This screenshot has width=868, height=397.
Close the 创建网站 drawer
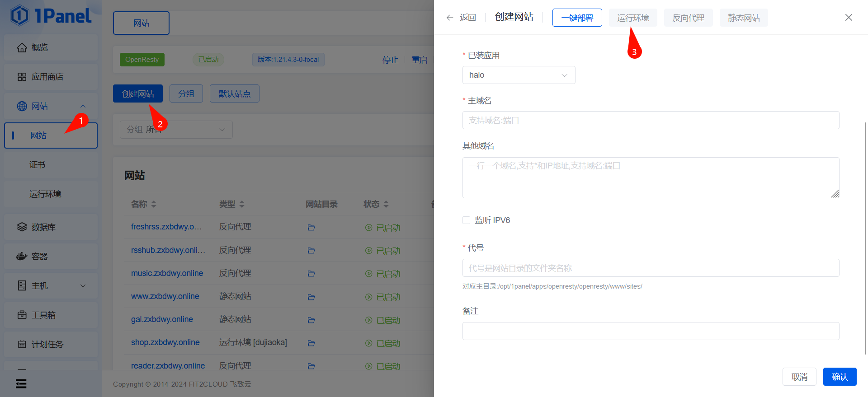pyautogui.click(x=849, y=17)
